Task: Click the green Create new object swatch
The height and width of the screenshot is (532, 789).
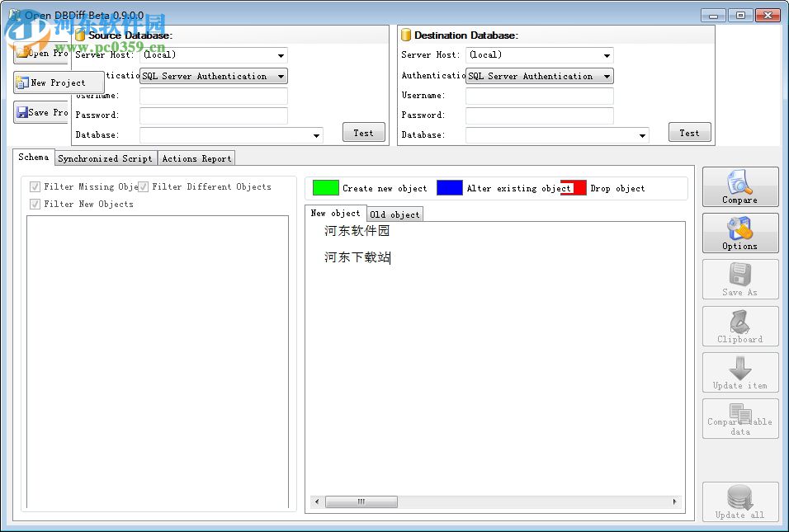Action: [x=324, y=188]
